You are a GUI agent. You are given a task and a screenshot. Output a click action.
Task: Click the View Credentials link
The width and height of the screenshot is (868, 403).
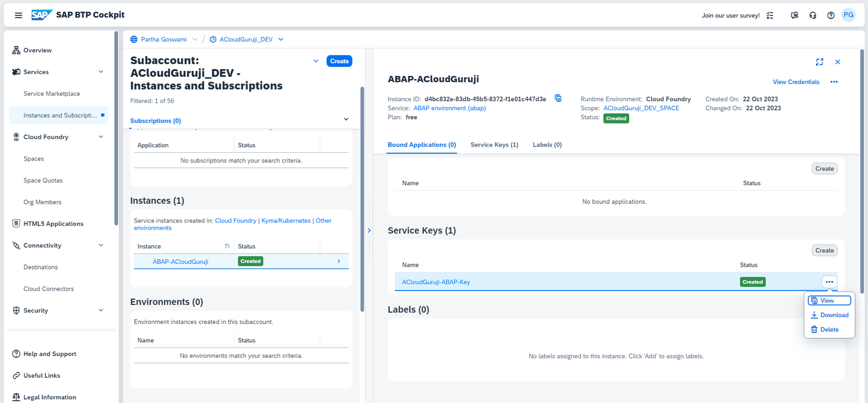(796, 82)
